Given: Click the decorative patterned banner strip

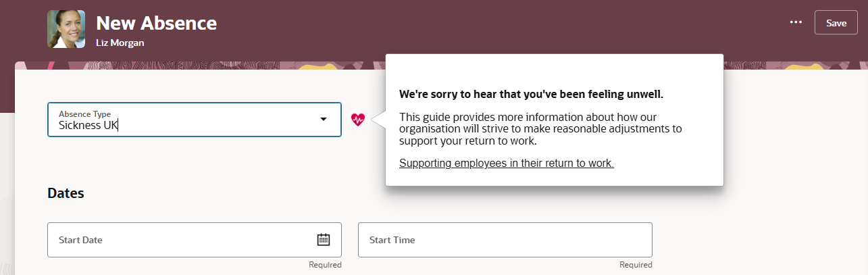Looking at the screenshot, I should (x=203, y=66).
